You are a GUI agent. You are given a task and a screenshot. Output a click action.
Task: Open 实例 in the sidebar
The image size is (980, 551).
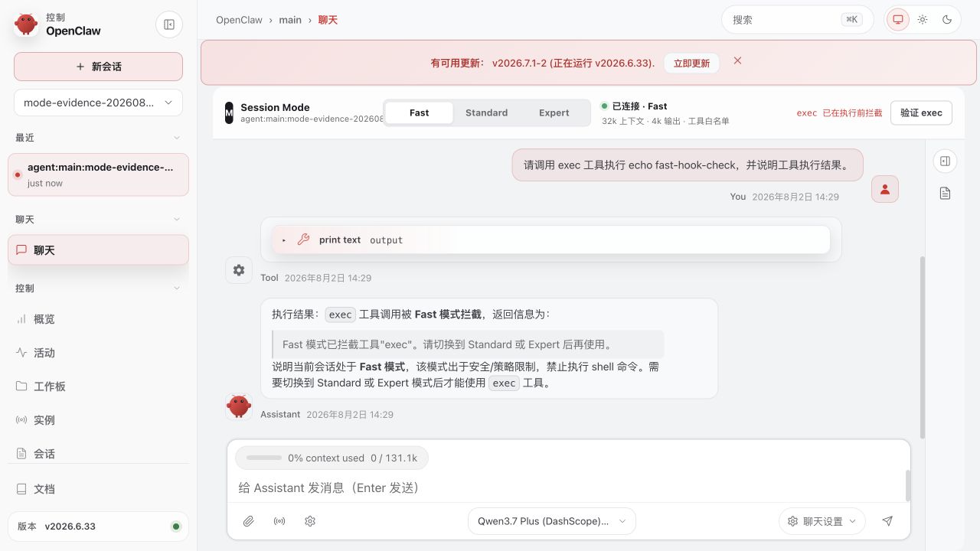point(98,420)
